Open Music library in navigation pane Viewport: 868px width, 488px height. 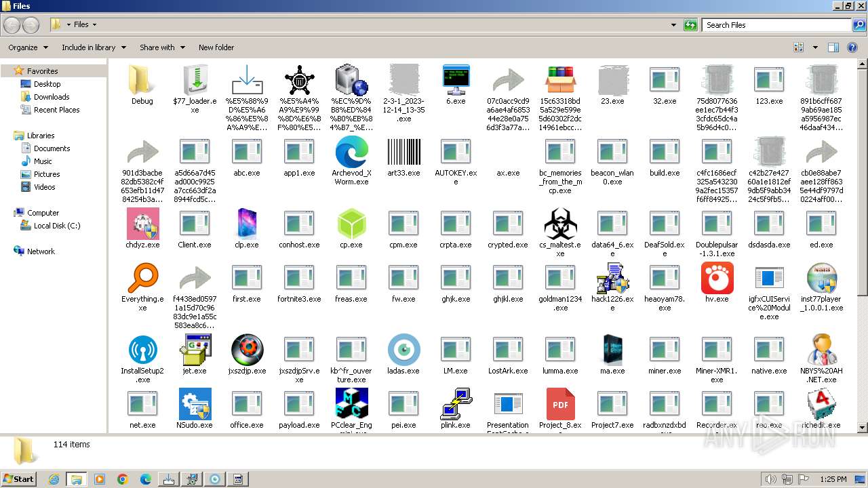(43, 161)
